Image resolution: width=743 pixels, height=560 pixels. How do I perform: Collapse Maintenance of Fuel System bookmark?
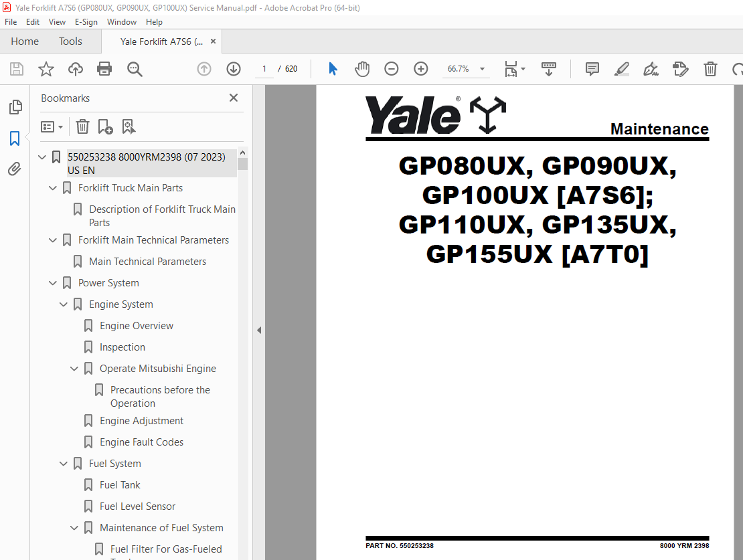pyautogui.click(x=74, y=528)
